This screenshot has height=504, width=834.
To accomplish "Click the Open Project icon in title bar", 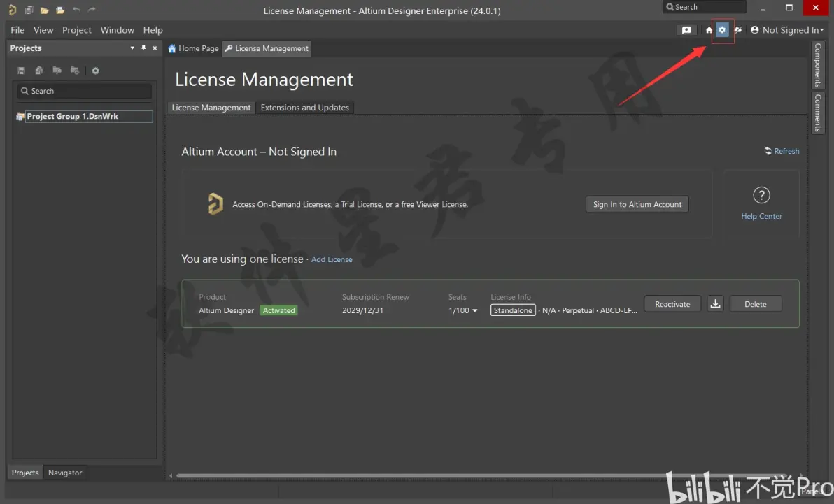I will 60,10.
